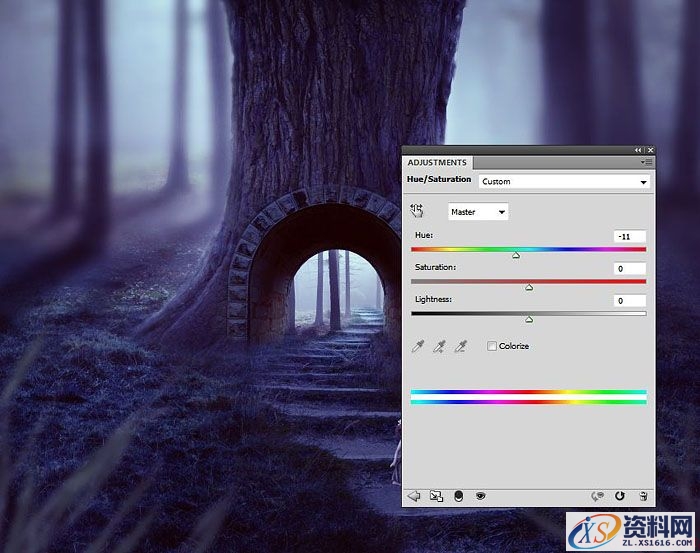Click the Hue slider handle

click(x=516, y=255)
